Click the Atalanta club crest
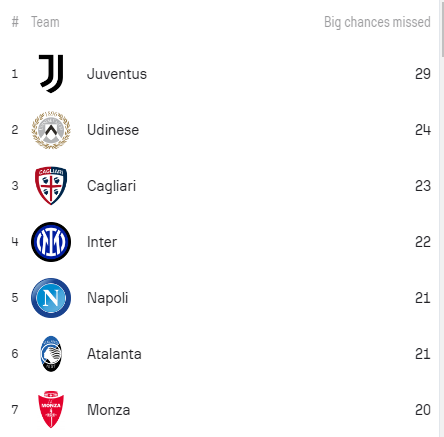The width and height of the screenshot is (444, 437). pyautogui.click(x=51, y=354)
